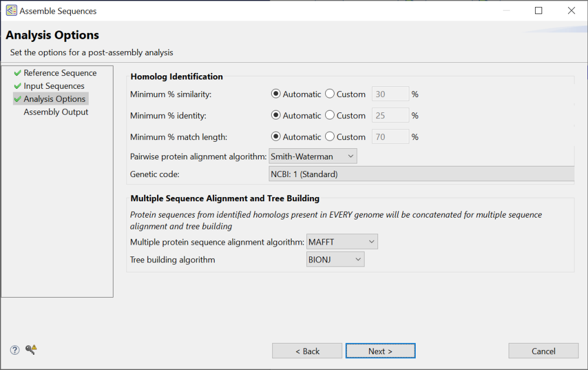Click checkmark next to Analysis Options step

[18, 98]
